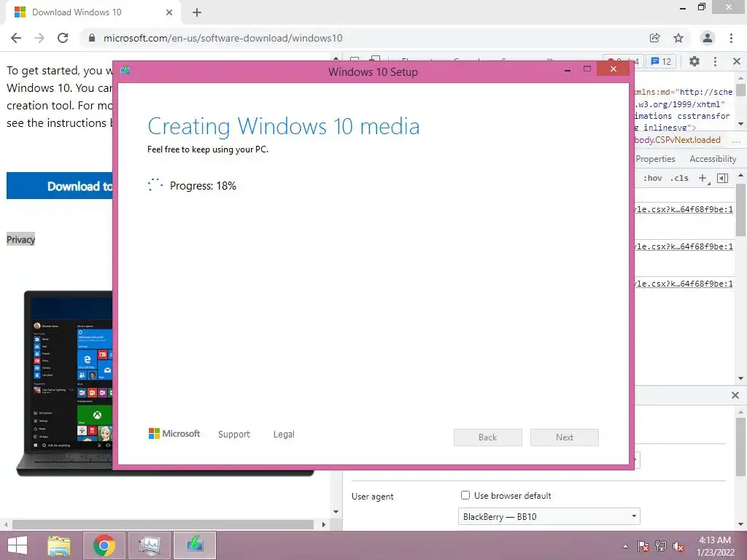
Task: Click the Creating Windows 10 media heading
Action: click(x=284, y=127)
